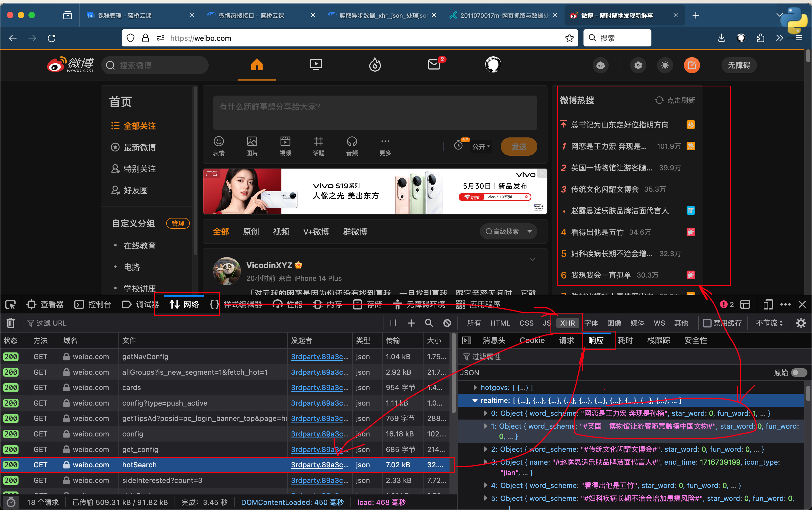Image resolution: width=812 pixels, height=510 pixels.
Task: Insert emoji with the 表情 icon
Action: point(219,145)
